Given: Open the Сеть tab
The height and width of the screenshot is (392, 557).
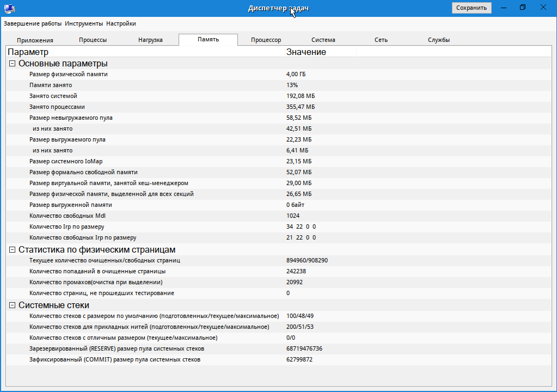Looking at the screenshot, I should pyautogui.click(x=381, y=40).
